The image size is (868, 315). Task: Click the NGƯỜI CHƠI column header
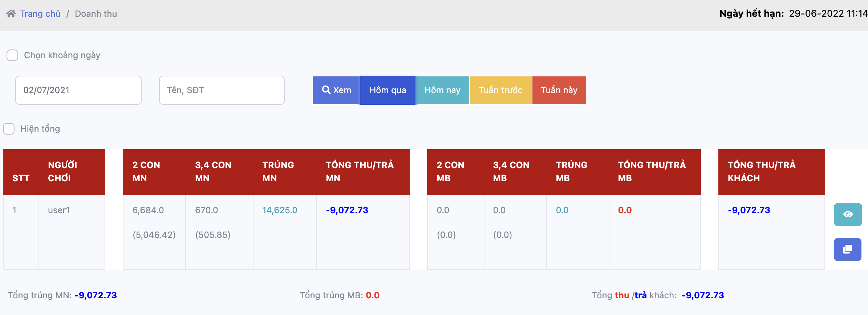pyautogui.click(x=62, y=171)
